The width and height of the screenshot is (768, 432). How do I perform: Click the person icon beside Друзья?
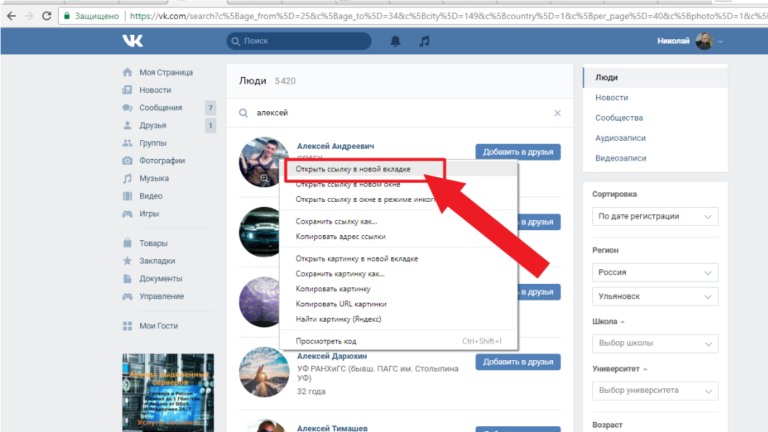pos(127,125)
